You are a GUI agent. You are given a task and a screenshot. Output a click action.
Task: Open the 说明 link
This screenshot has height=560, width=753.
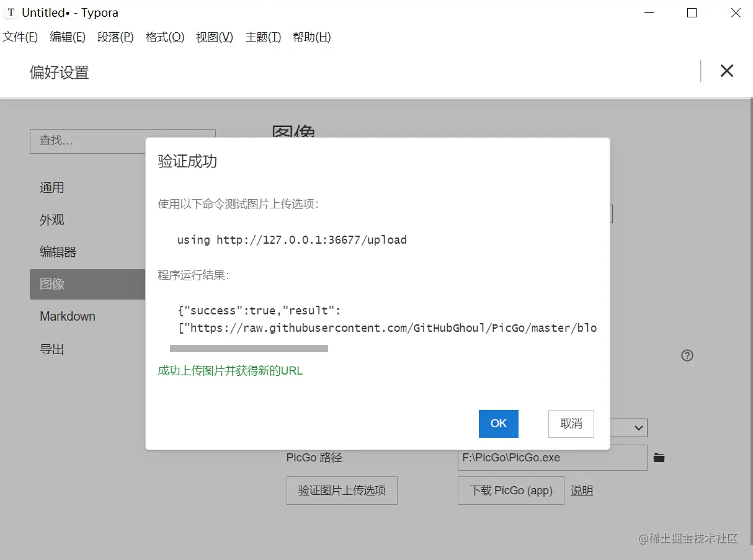pyautogui.click(x=581, y=490)
